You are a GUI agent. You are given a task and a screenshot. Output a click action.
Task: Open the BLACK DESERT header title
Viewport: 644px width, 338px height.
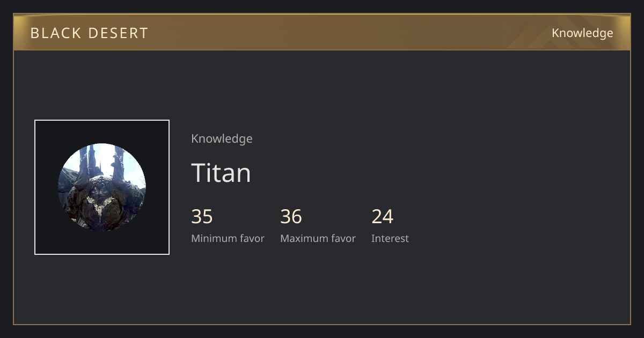pyautogui.click(x=89, y=33)
